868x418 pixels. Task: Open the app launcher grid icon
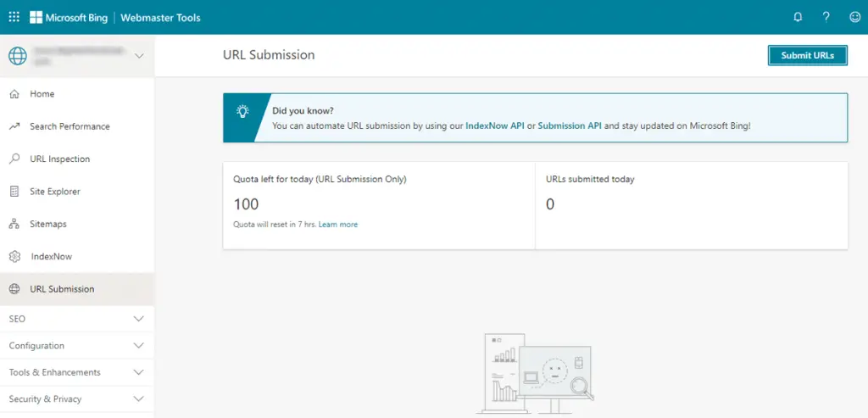(x=14, y=17)
